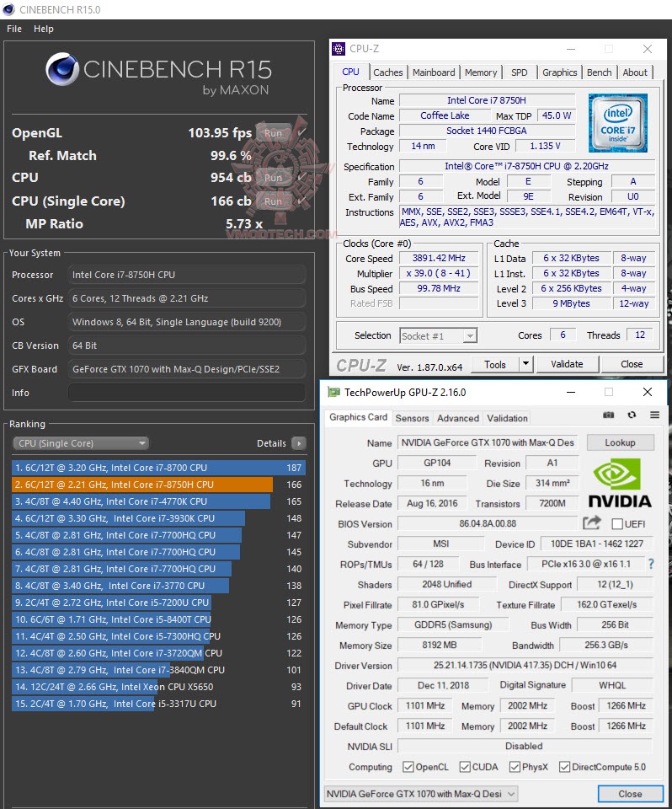The width and height of the screenshot is (672, 809).
Task: Click the Driver Version field in GPU-Z
Action: pyautogui.click(x=525, y=665)
